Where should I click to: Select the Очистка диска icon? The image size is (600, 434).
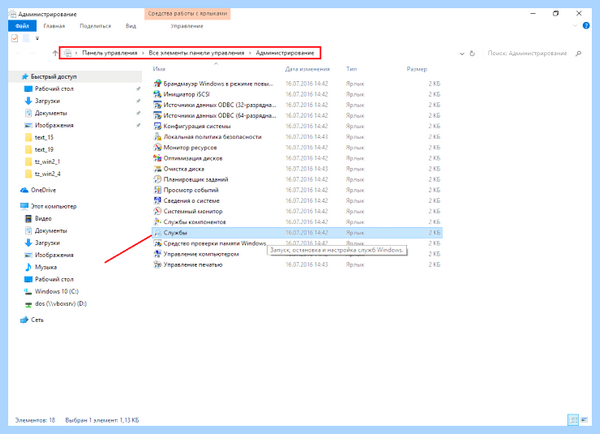[x=157, y=168]
